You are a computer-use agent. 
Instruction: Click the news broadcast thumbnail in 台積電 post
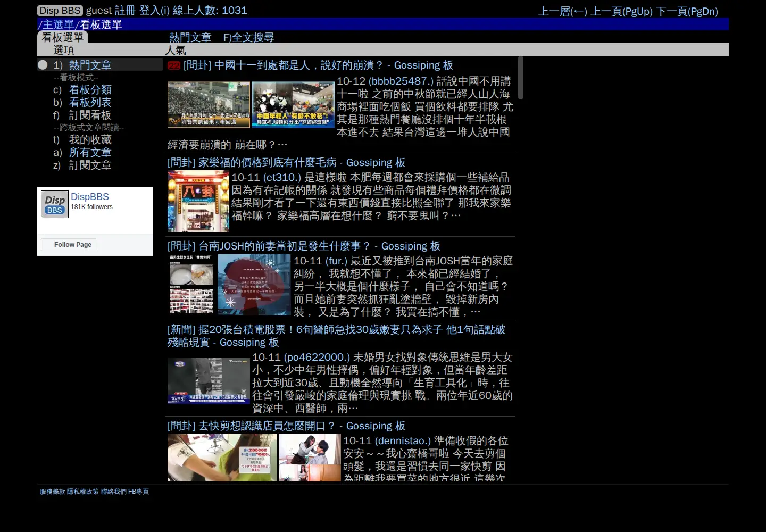(x=209, y=381)
